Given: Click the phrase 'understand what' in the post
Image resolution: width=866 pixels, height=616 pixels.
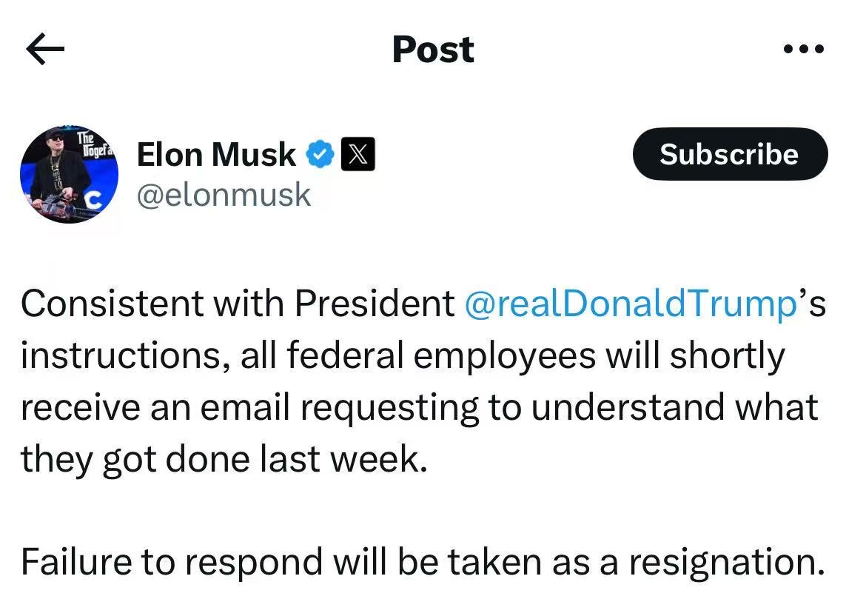Looking at the screenshot, I should coord(674,407).
